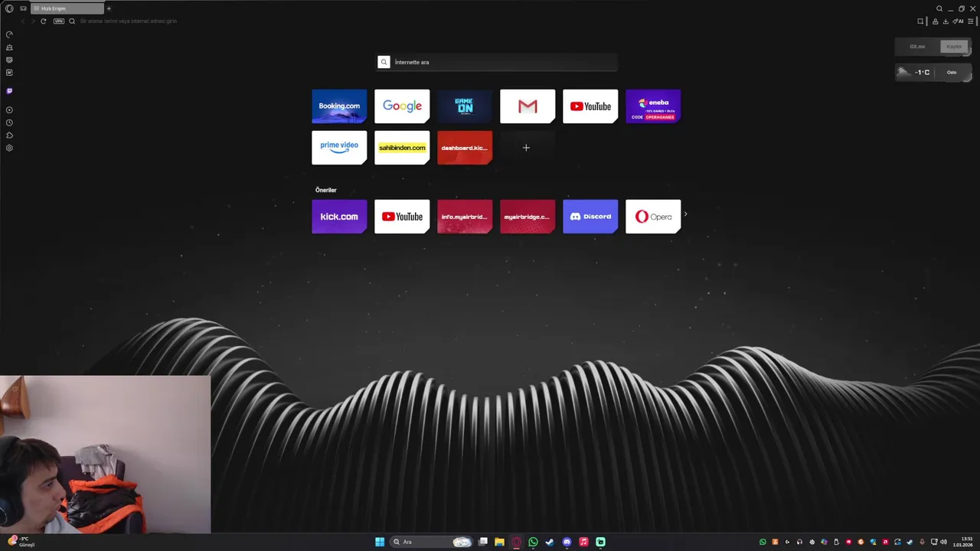Screen dimensions: 980x551
Task: Open the dashboard.kick speed dial tile
Action: (x=465, y=148)
